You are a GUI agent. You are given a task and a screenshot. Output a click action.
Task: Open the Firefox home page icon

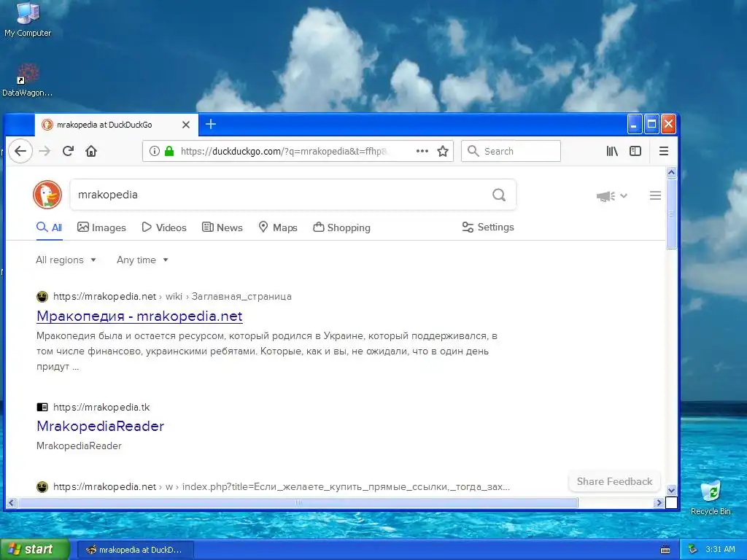[x=91, y=151]
